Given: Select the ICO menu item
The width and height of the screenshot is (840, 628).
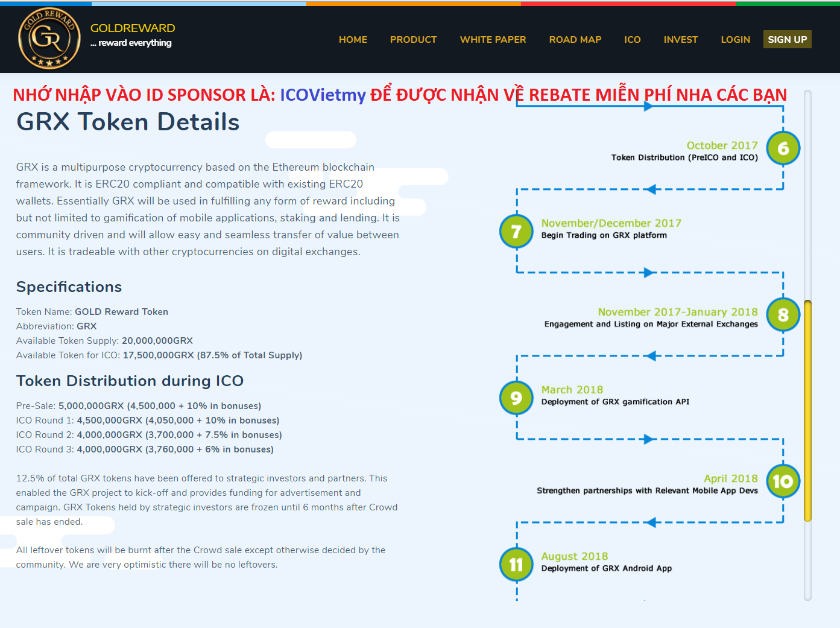Looking at the screenshot, I should pos(632,39).
